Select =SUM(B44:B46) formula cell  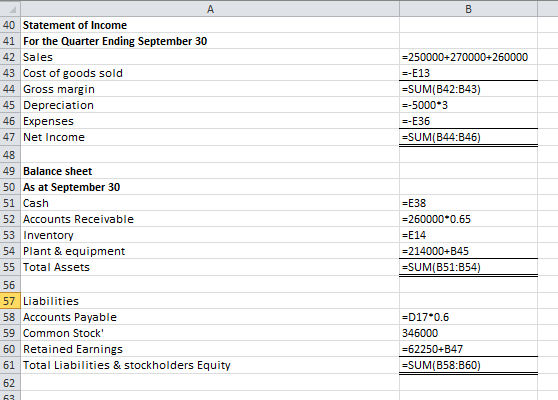coord(468,137)
